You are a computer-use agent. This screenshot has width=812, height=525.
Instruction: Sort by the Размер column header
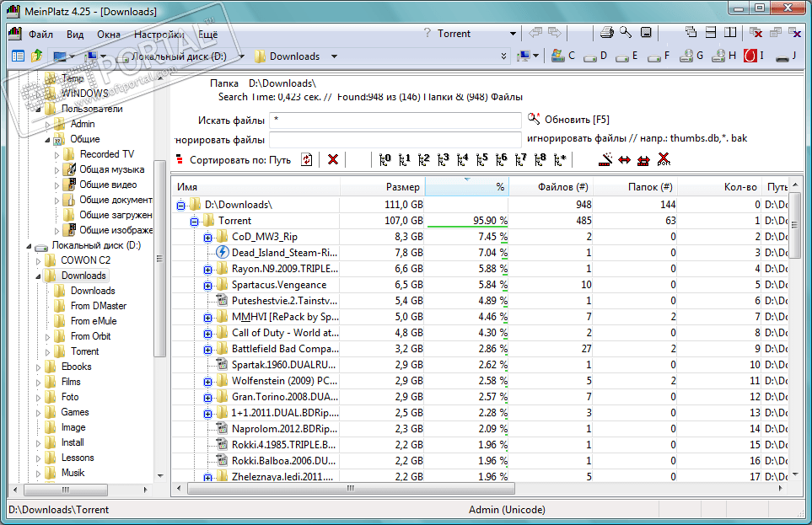382,186
